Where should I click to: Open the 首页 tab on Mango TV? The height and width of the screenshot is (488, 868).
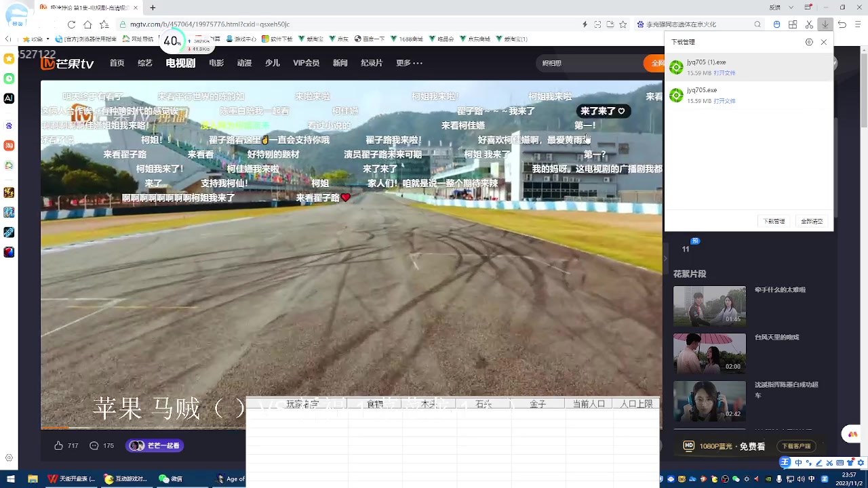117,63
